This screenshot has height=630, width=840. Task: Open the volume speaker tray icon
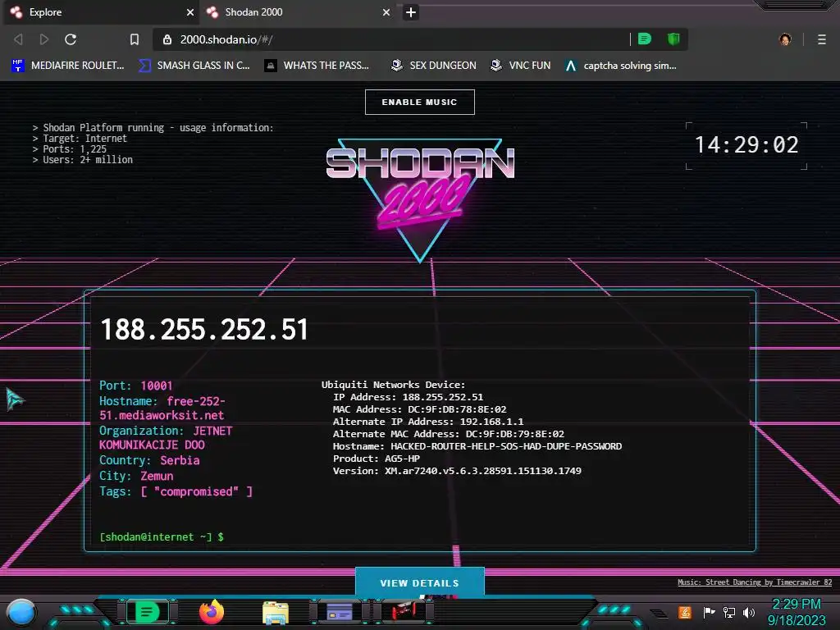coord(749,612)
